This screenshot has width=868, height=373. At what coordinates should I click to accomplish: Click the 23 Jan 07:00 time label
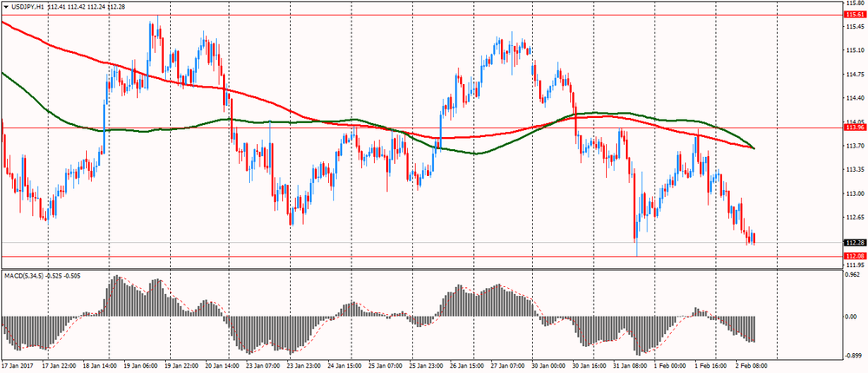click(x=262, y=366)
